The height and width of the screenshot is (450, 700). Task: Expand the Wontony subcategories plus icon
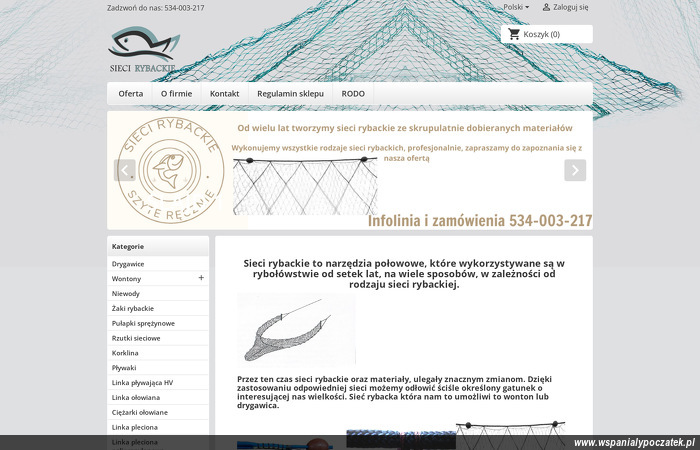201,278
